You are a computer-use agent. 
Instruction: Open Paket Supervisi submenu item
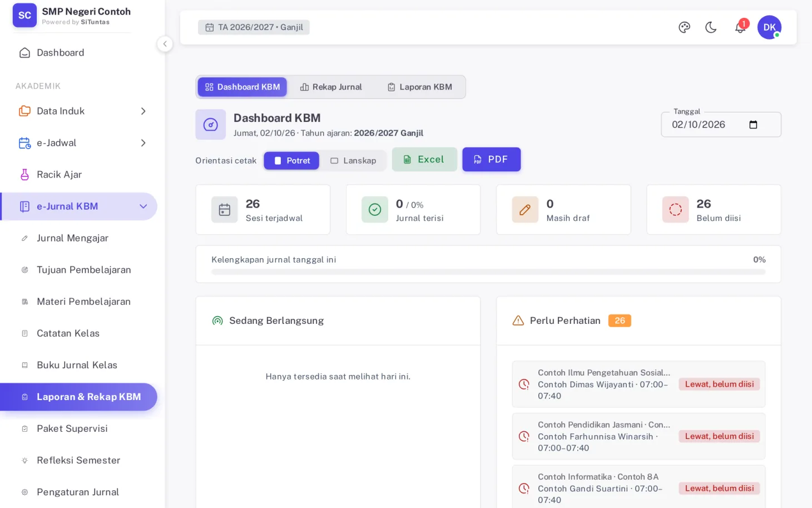[79, 428]
